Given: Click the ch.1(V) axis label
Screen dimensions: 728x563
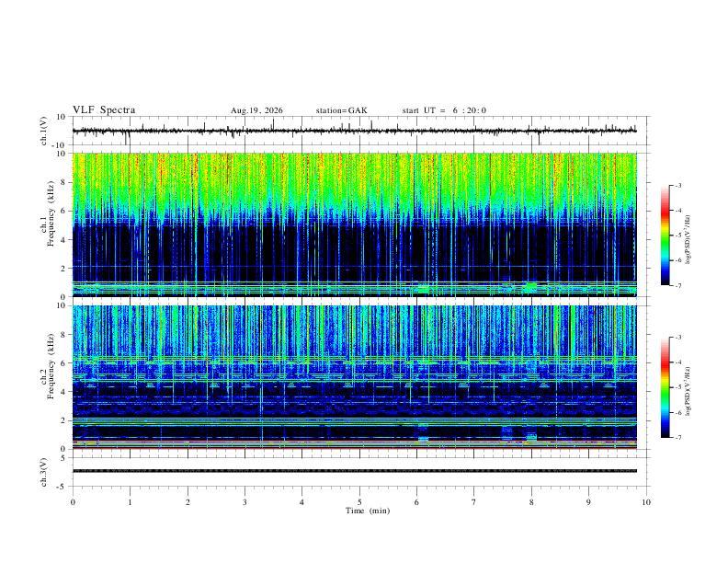Looking at the screenshot, I should point(44,131).
